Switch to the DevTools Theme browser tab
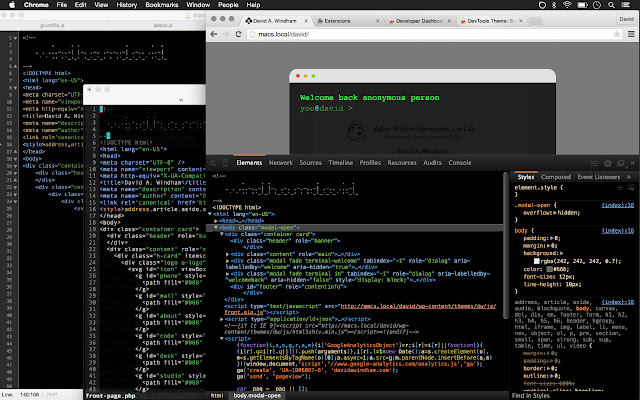This screenshot has width=640, height=400. [x=491, y=21]
